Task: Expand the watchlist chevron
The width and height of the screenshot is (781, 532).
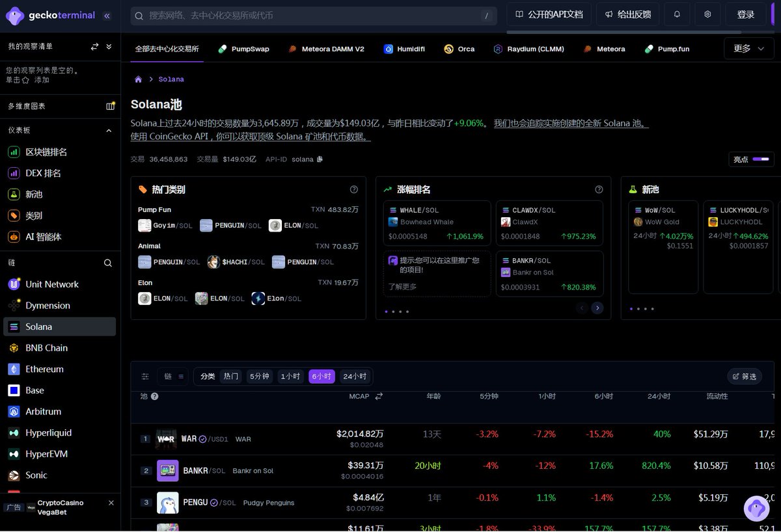Action: pyautogui.click(x=109, y=47)
